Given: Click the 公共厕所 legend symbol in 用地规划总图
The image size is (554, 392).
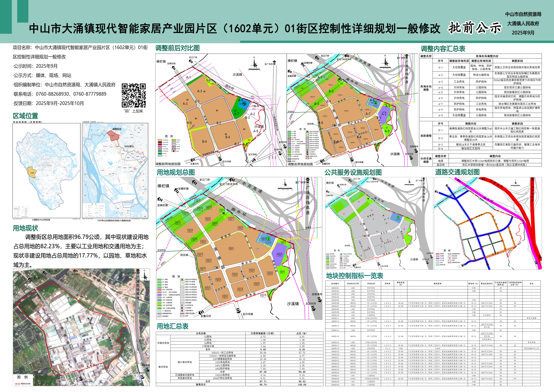Looking at the screenshot, I should [x=182, y=308].
